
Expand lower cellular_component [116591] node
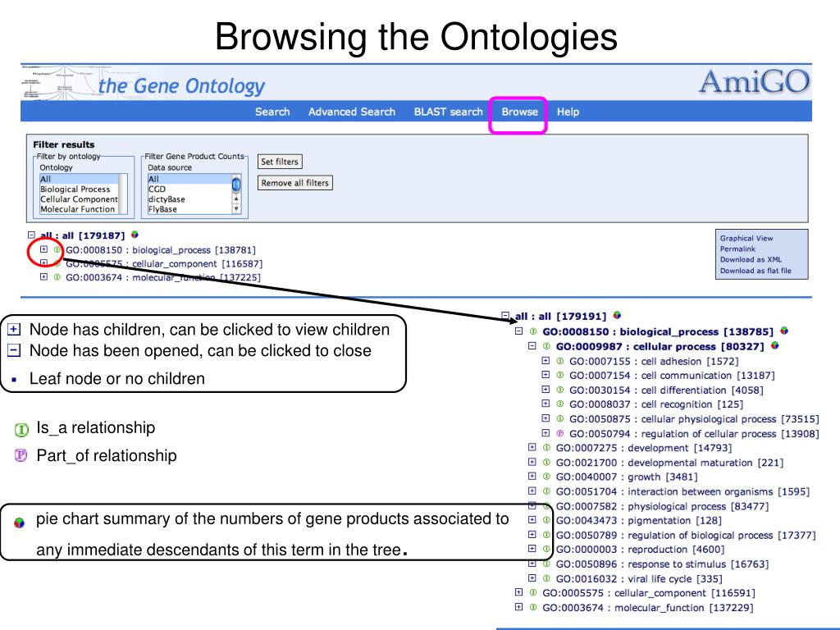(x=518, y=592)
